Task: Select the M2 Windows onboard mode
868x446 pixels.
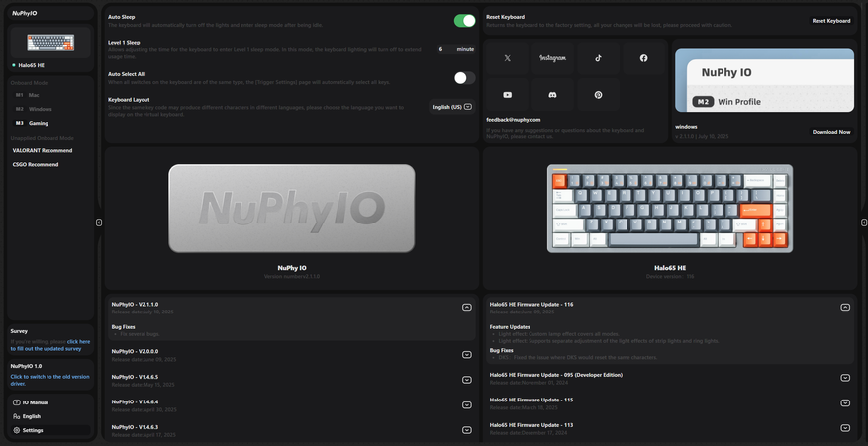Action: click(50, 109)
